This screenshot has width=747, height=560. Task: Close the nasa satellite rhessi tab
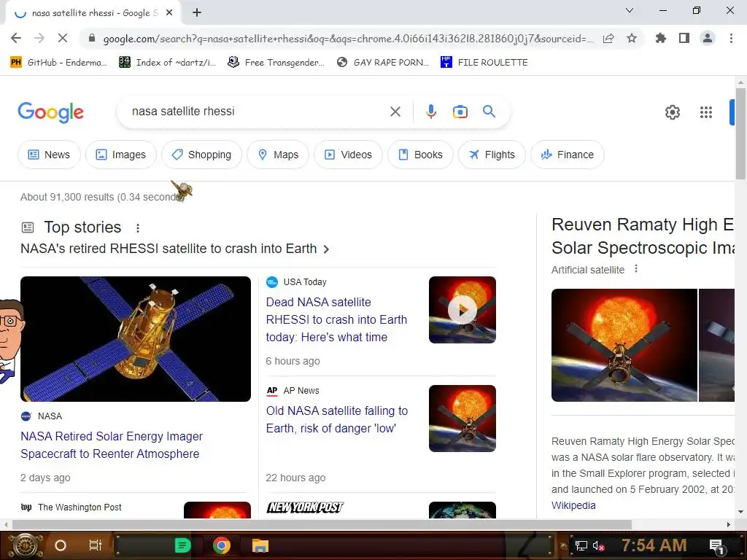click(x=169, y=13)
